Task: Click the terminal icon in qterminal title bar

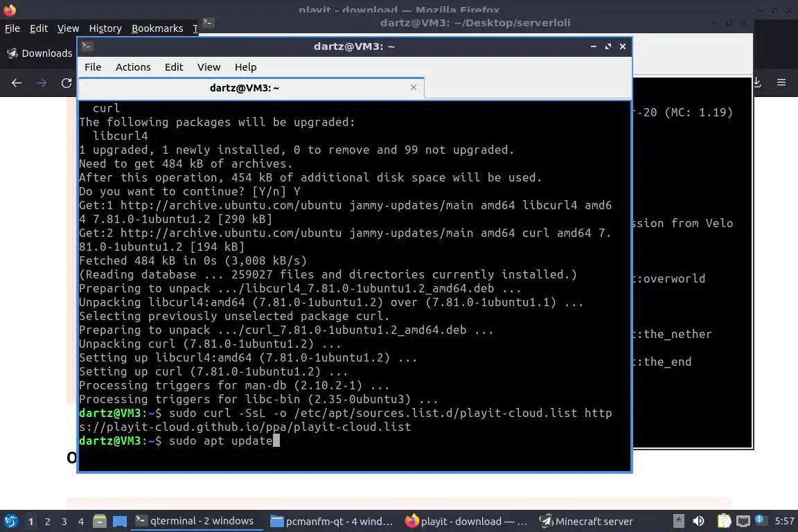Action: tap(87, 46)
